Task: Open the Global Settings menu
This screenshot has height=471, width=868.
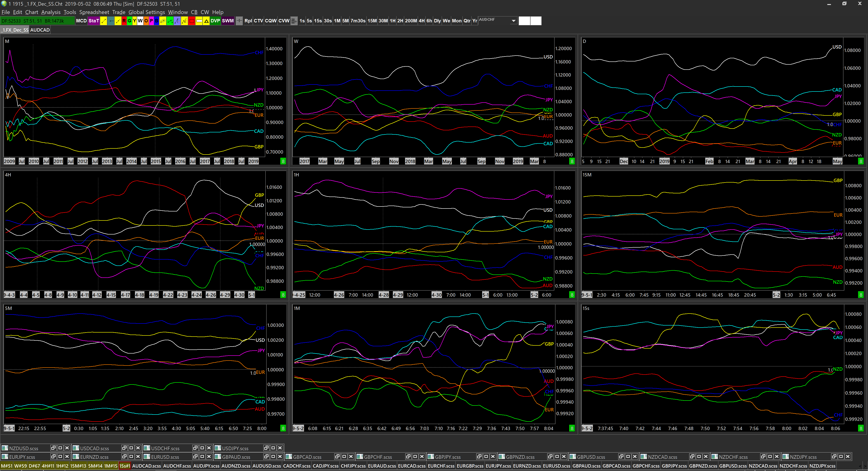Action: pos(146,12)
